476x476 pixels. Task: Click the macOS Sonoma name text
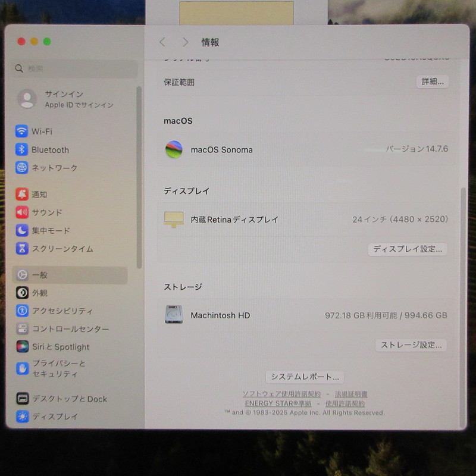point(221,150)
